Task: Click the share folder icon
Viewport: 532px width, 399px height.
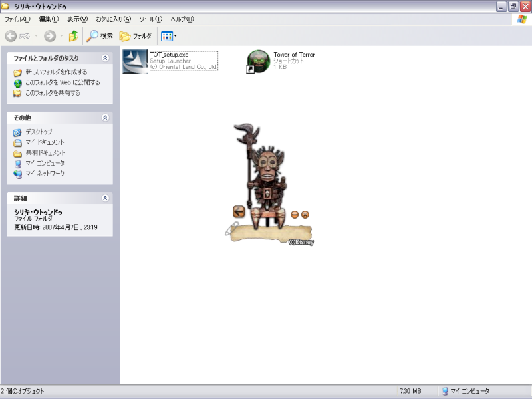Action: coord(18,93)
